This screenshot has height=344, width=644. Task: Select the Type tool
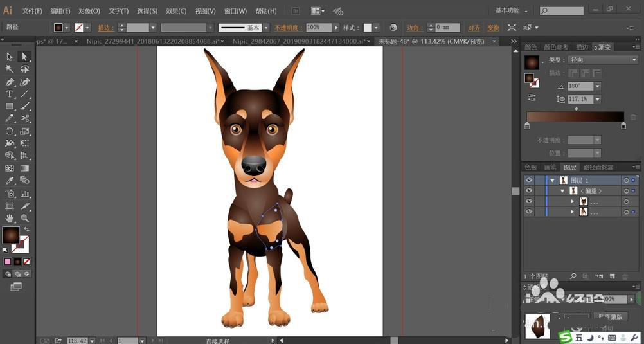(x=10, y=94)
